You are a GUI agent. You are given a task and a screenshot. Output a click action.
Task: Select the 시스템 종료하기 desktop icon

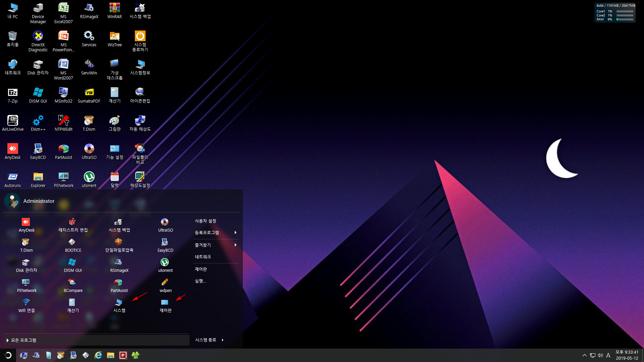140,41
